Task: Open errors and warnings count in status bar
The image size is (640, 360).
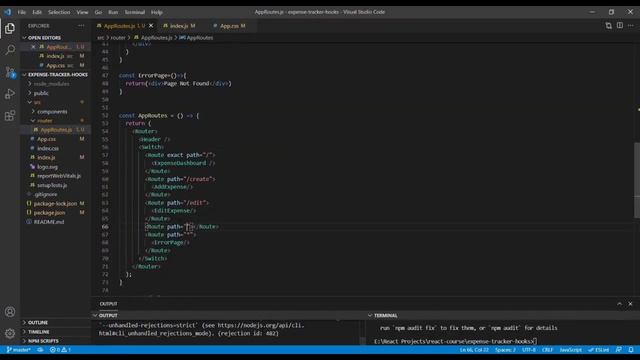Action: tap(60, 350)
